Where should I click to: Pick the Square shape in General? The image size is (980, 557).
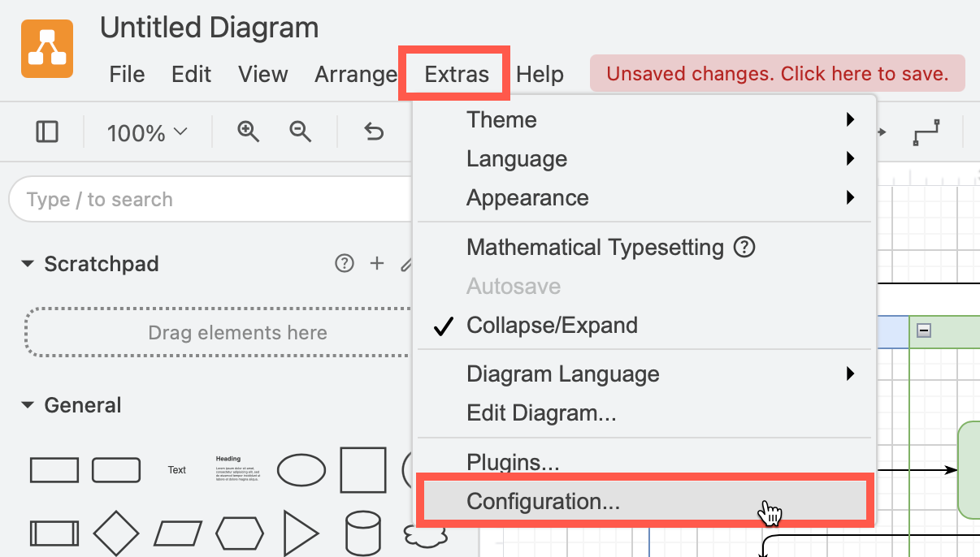pos(363,469)
